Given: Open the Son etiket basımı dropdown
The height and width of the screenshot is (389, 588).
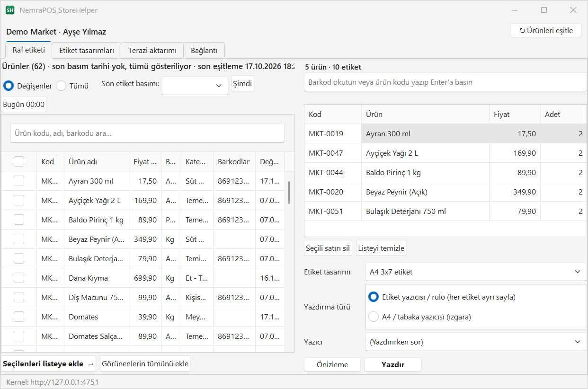Looking at the screenshot, I should tap(195, 86).
